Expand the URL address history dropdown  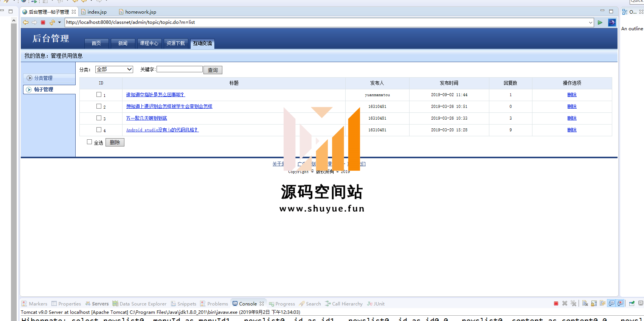[590, 22]
